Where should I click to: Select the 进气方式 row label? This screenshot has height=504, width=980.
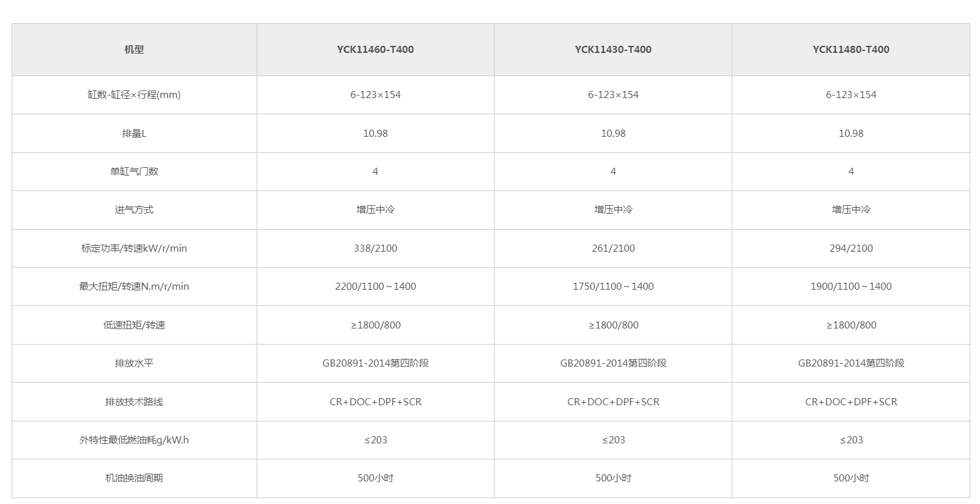coord(134,210)
